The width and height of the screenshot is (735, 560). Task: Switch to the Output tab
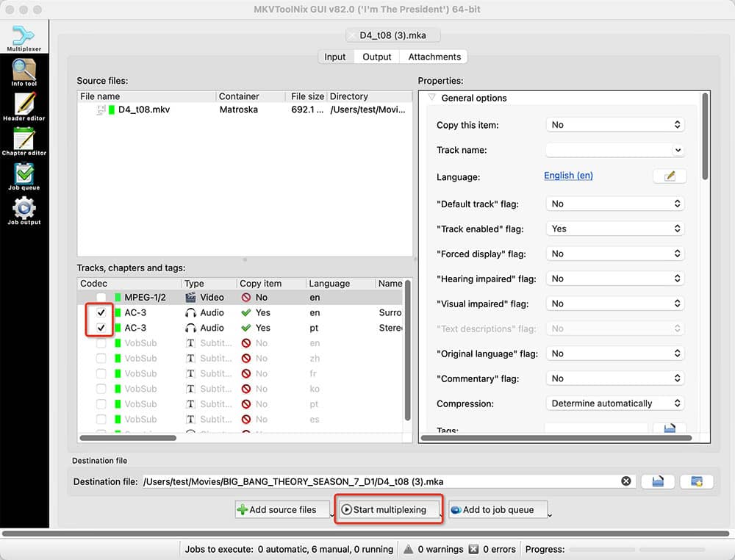click(x=376, y=57)
